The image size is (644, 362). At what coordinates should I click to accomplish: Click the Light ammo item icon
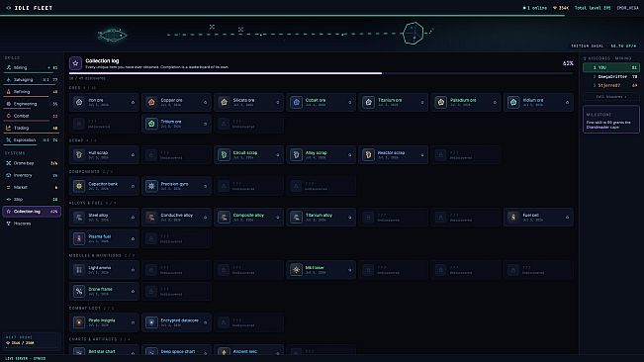pyautogui.click(x=79, y=270)
